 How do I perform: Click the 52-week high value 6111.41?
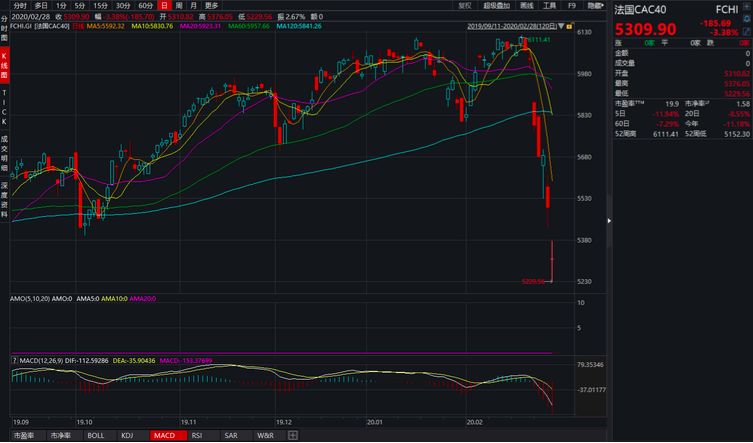coord(666,134)
